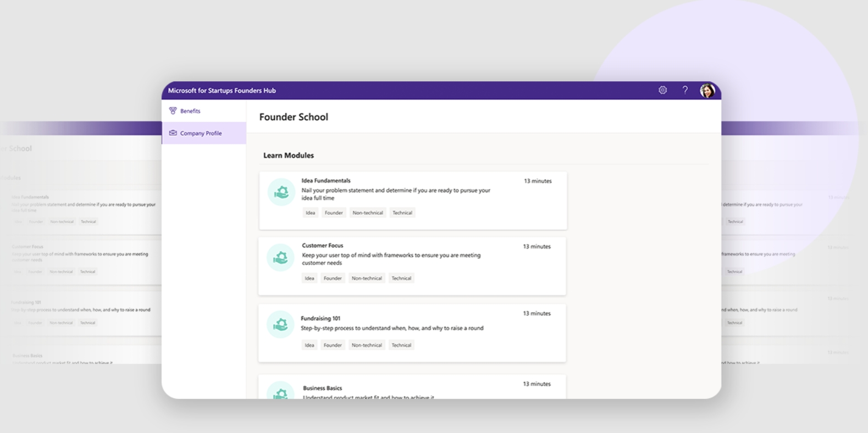868x433 pixels.
Task: Click Microsoft for Startups Founders Hub title
Action: click(x=222, y=91)
